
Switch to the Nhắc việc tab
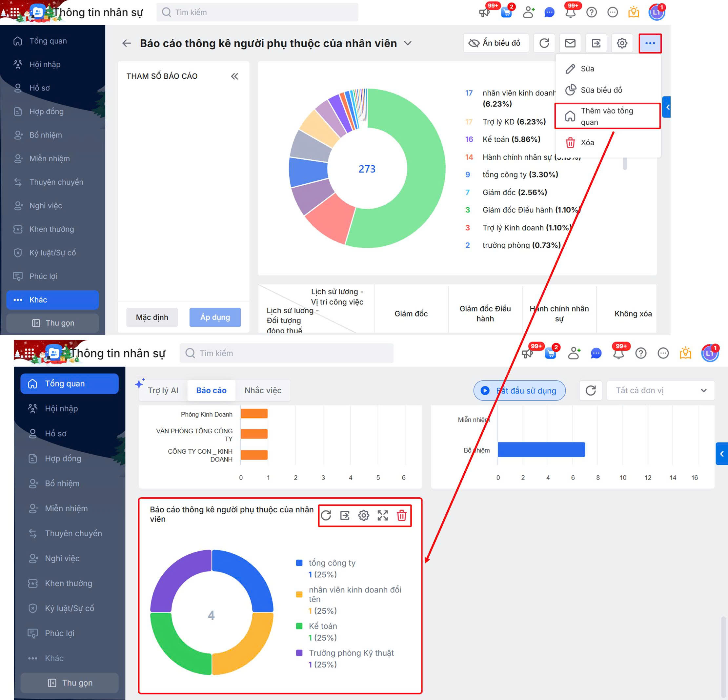pos(263,390)
